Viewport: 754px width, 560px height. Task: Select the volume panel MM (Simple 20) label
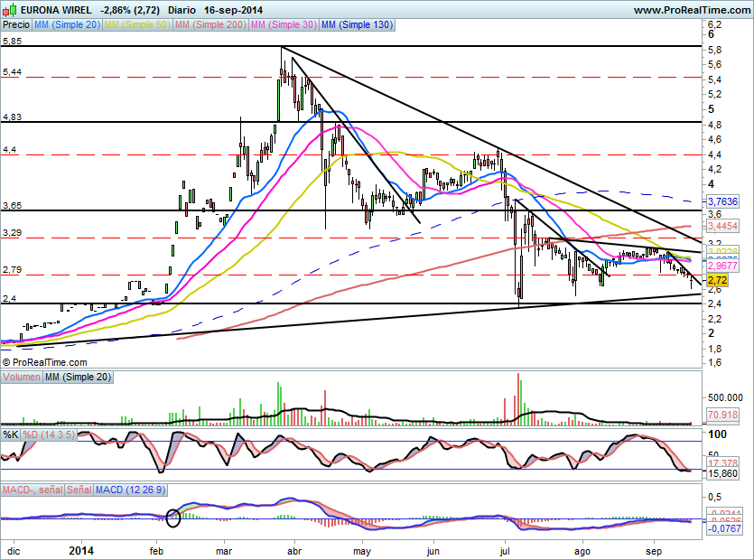click(x=78, y=378)
